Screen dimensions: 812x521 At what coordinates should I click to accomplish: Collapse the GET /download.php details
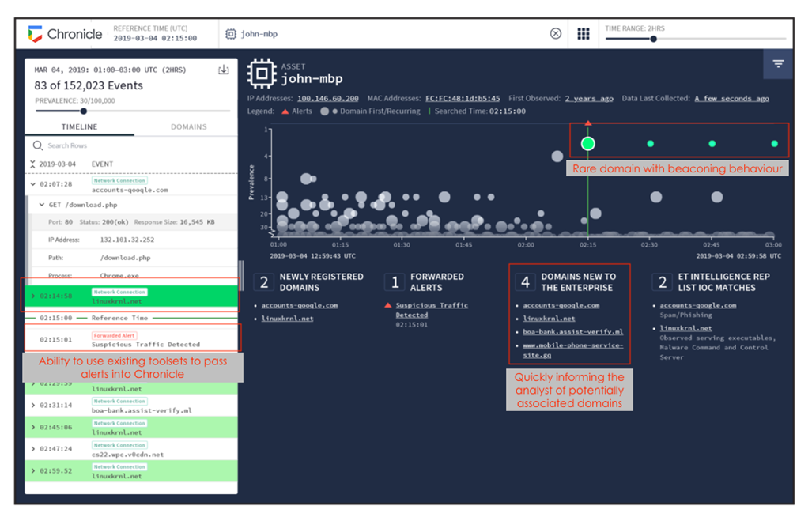(42, 205)
